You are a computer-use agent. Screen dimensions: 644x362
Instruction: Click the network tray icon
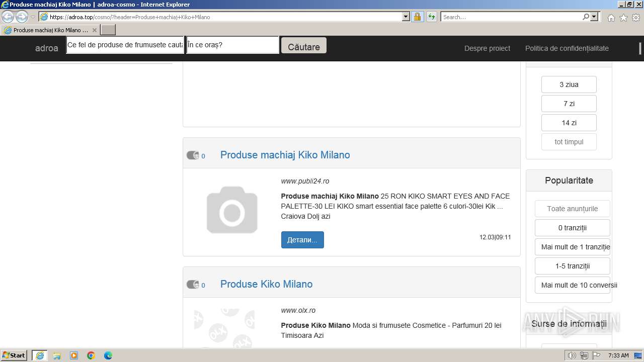(584, 355)
